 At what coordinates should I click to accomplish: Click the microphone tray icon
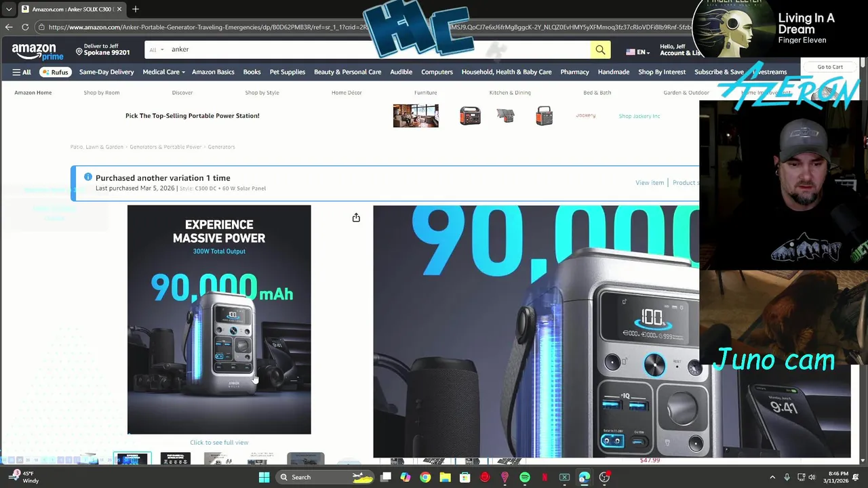pyautogui.click(x=787, y=477)
